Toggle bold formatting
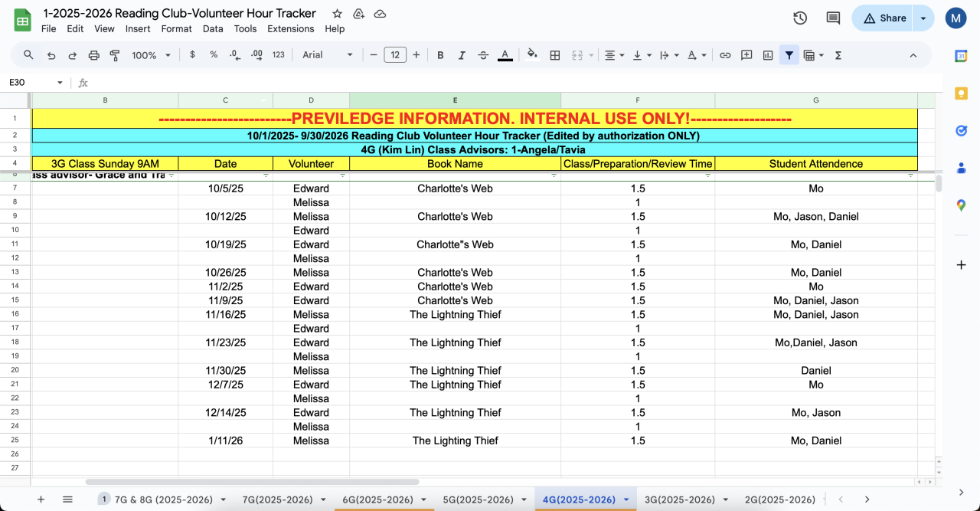This screenshot has width=980, height=511. (x=440, y=55)
